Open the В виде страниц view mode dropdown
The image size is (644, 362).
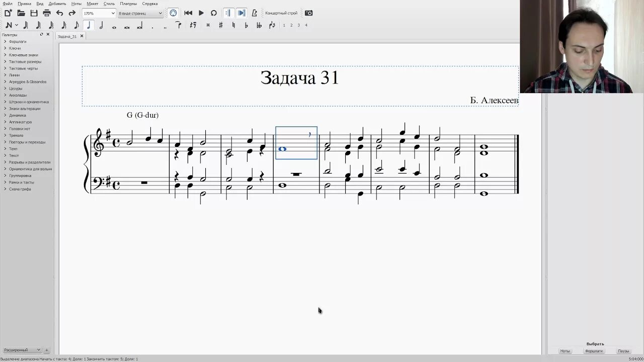pyautogui.click(x=140, y=13)
